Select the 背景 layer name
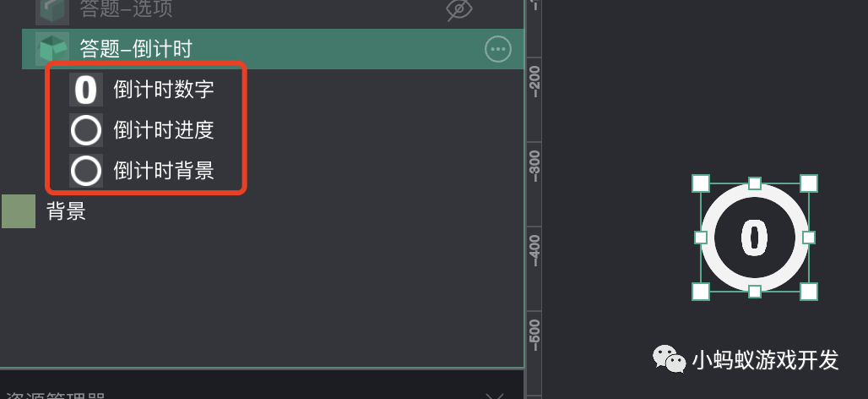Viewport: 868px width, 399px height. pos(66,211)
